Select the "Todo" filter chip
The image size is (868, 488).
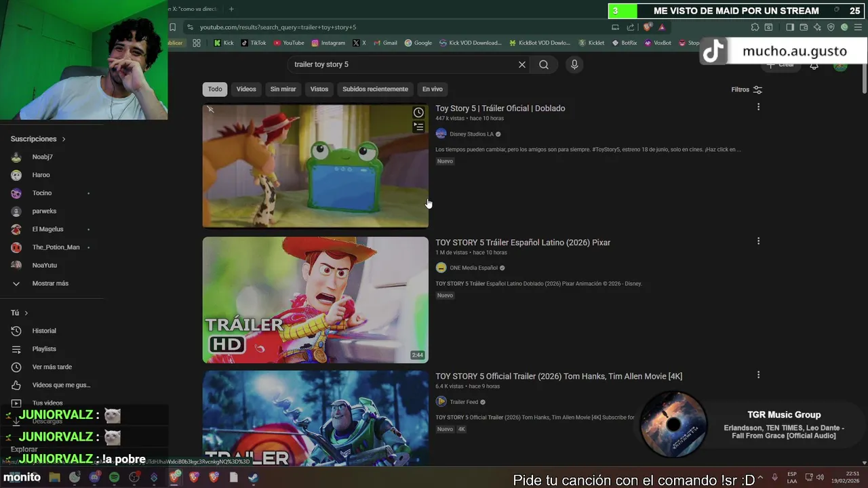point(215,89)
